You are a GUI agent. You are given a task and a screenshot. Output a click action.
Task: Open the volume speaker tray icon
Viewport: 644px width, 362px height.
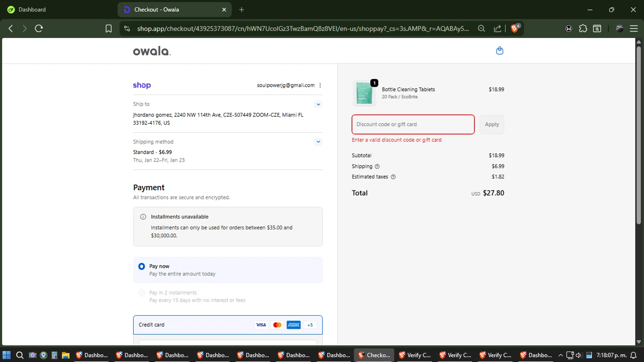point(578,355)
